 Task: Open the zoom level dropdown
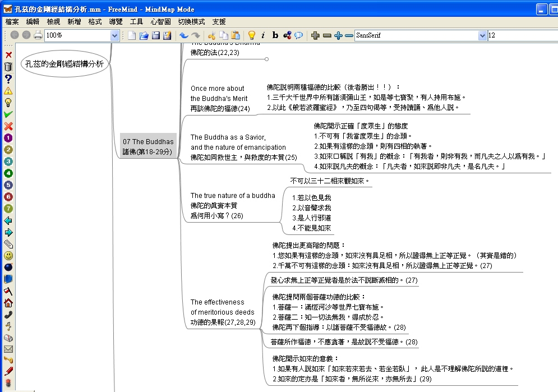[x=115, y=35]
